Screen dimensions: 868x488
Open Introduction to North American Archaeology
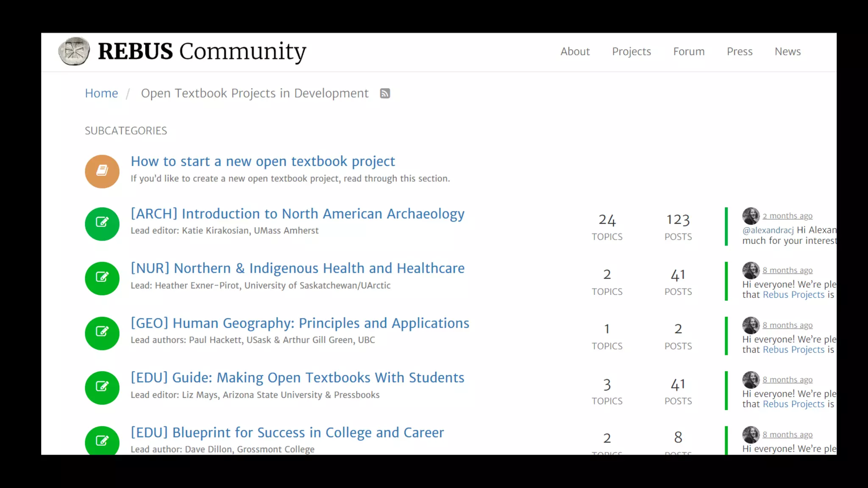(297, 213)
